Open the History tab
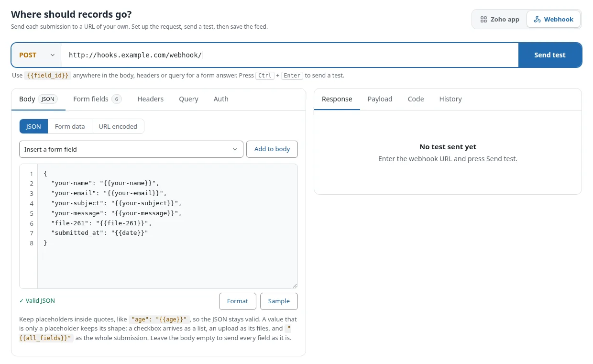The image size is (593, 364). click(450, 99)
